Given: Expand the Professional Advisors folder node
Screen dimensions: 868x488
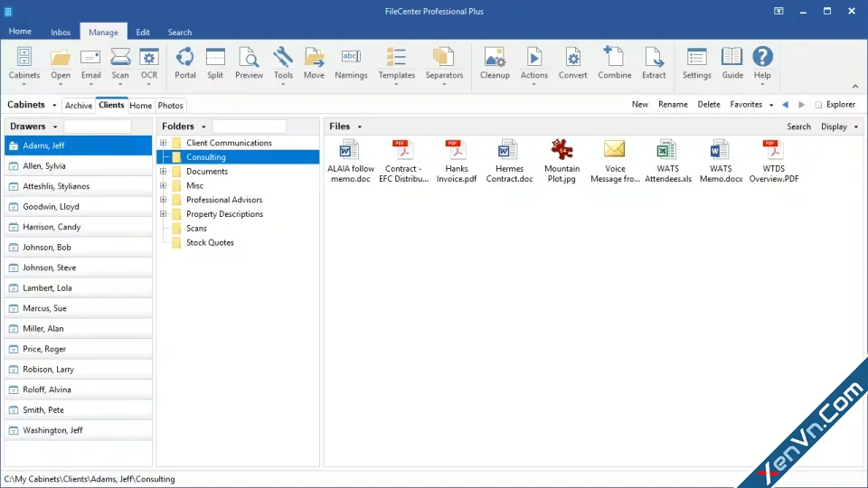Looking at the screenshot, I should (x=164, y=200).
